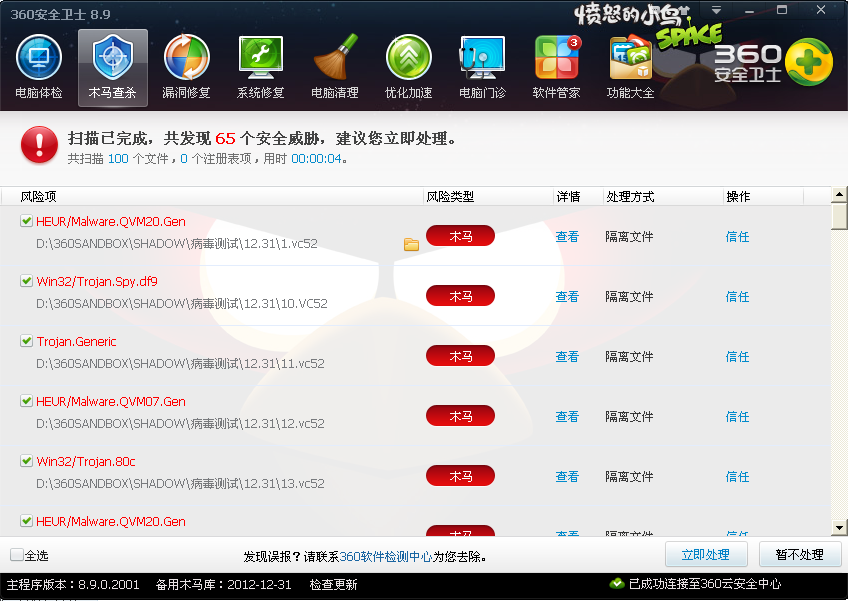Click the red warning exclamation icon

39,144
